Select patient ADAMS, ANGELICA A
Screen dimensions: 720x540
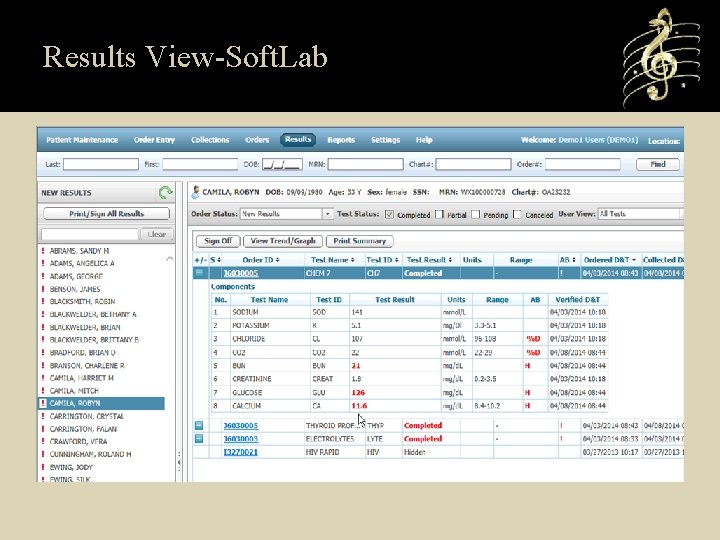coord(82,264)
